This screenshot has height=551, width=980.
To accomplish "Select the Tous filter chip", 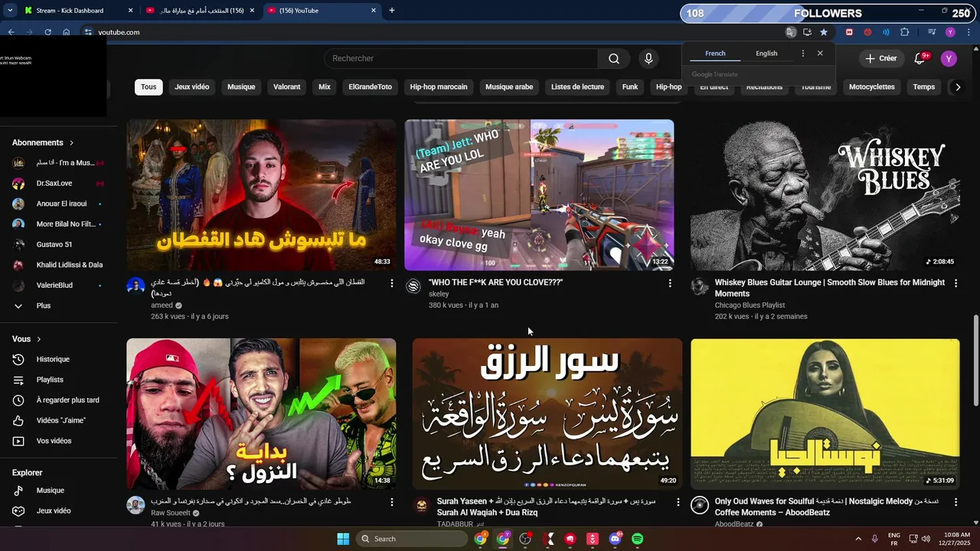I will click(x=149, y=87).
